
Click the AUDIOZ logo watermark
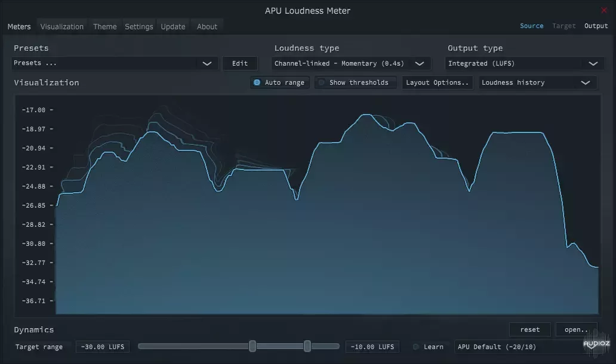tap(596, 344)
